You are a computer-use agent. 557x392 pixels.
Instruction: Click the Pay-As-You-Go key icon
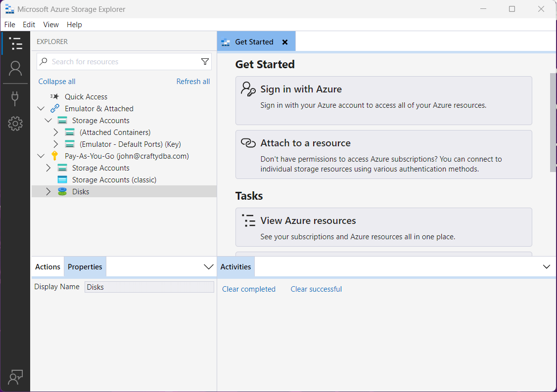pos(55,156)
